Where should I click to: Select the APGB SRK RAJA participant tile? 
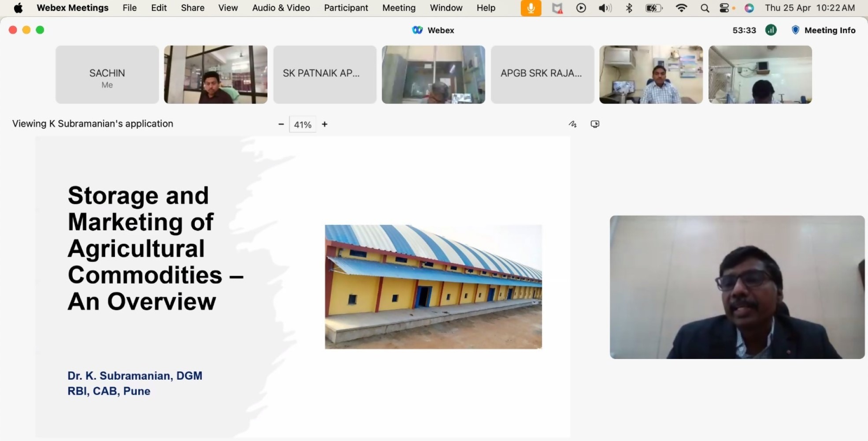tap(542, 75)
